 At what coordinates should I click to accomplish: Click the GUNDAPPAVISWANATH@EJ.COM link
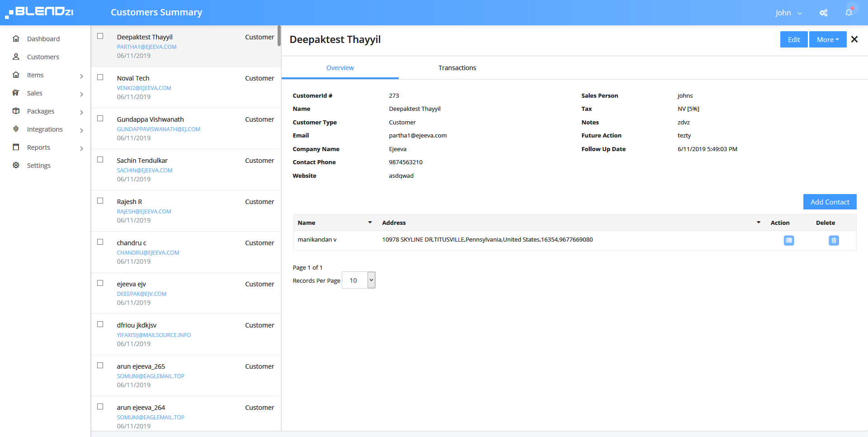159,129
